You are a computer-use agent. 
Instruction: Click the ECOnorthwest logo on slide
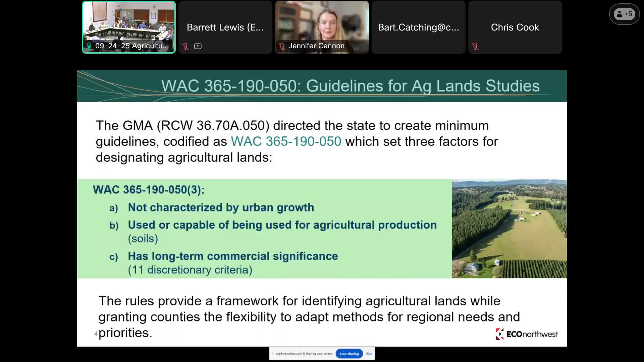(x=527, y=334)
